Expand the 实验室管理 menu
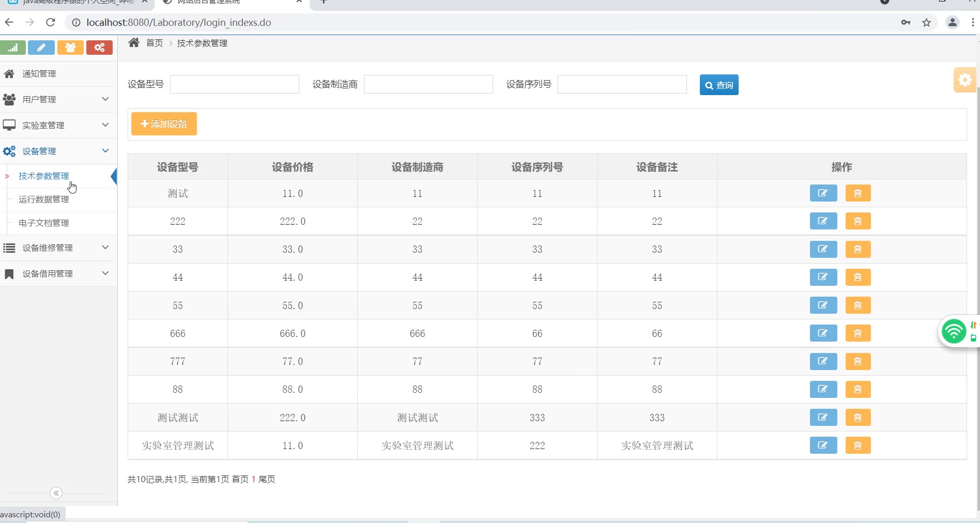This screenshot has width=980, height=523. pyautogui.click(x=58, y=125)
